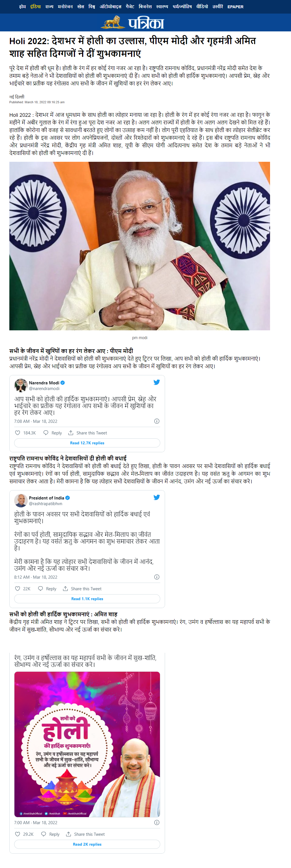Open the Holi greeting image in Amit Shah's tweet

tap(87, 744)
